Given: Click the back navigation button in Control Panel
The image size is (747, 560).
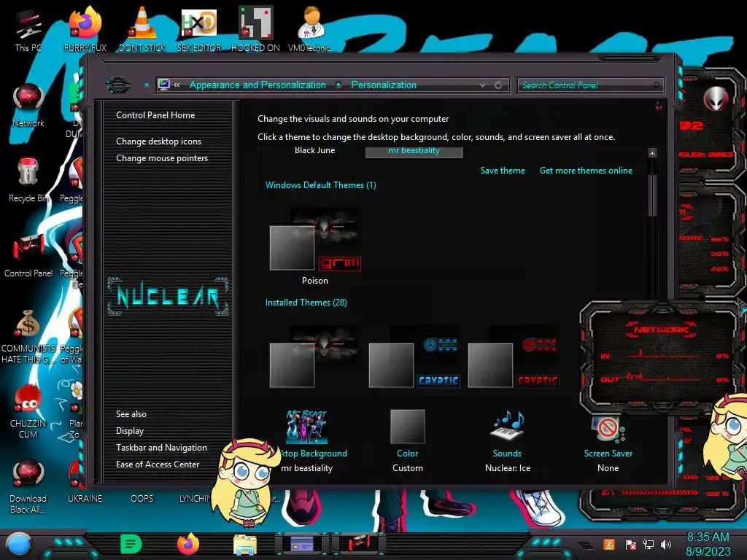Looking at the screenshot, I should (x=118, y=85).
